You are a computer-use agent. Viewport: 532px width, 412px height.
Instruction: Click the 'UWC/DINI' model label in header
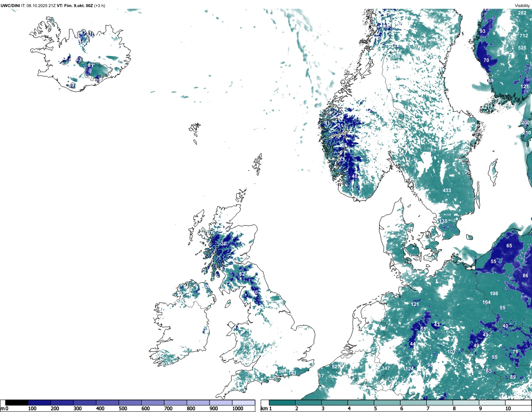[10, 5]
